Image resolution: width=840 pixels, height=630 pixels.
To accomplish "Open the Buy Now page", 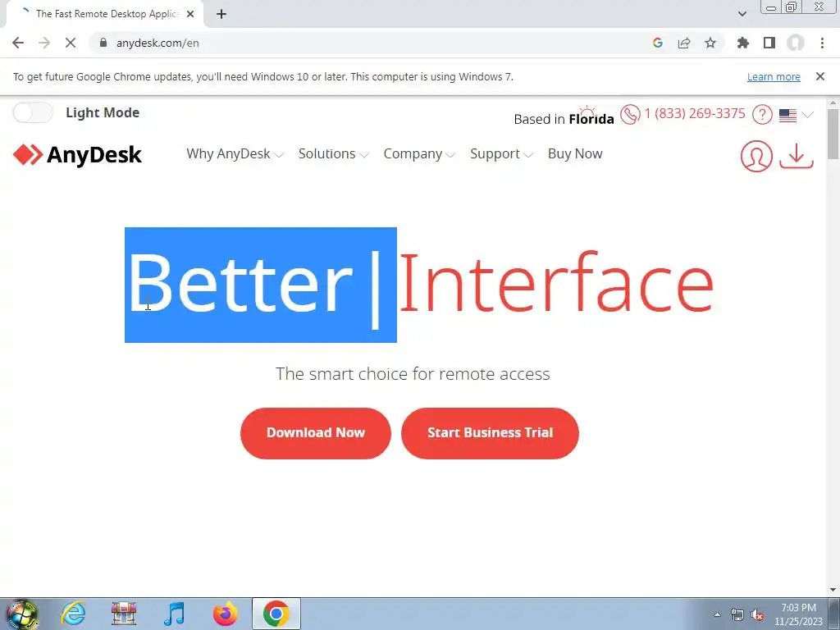I will coord(575,153).
